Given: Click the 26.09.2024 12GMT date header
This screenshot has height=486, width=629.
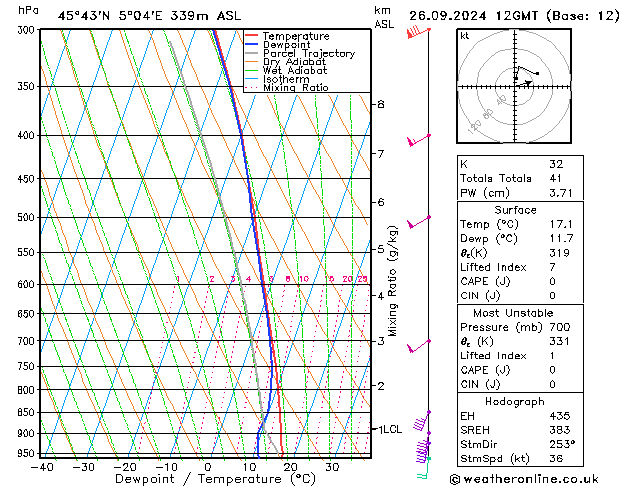Looking at the screenshot, I should coord(514,16).
